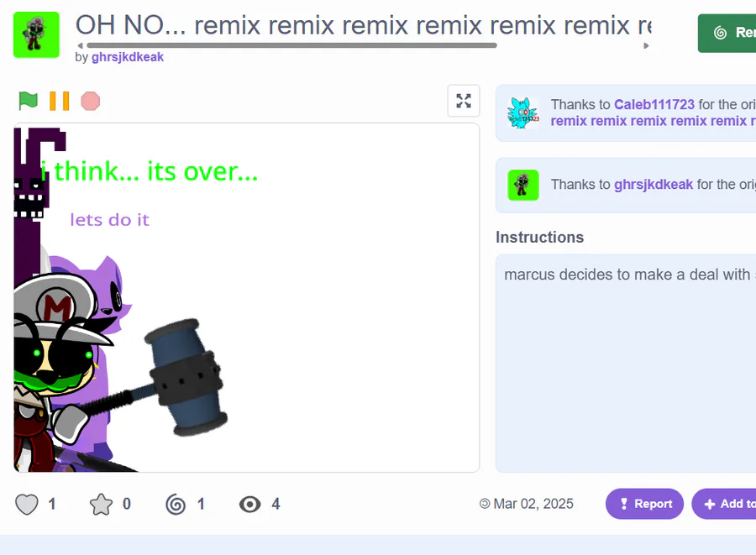
Task: Click the project title text
Action: point(364,25)
